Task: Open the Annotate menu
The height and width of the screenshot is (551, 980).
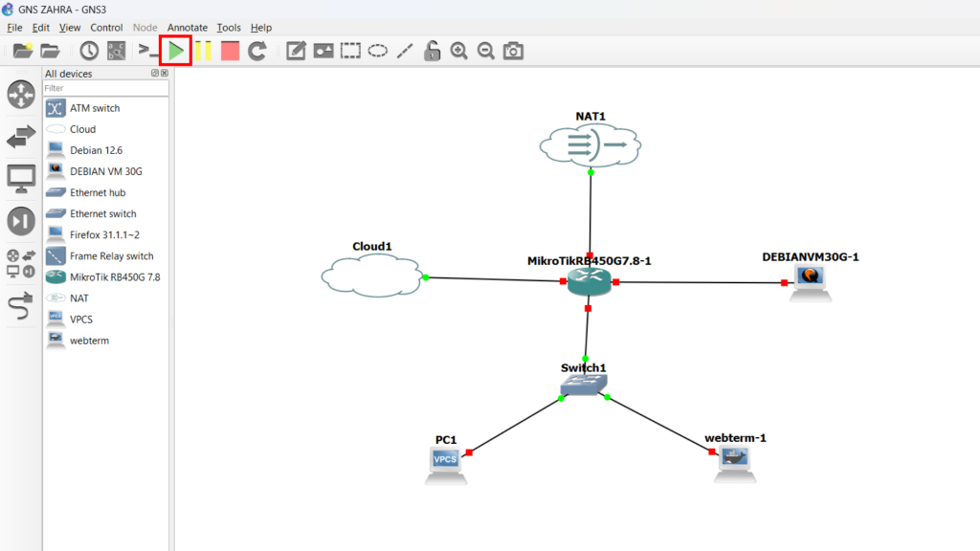Action: [188, 28]
